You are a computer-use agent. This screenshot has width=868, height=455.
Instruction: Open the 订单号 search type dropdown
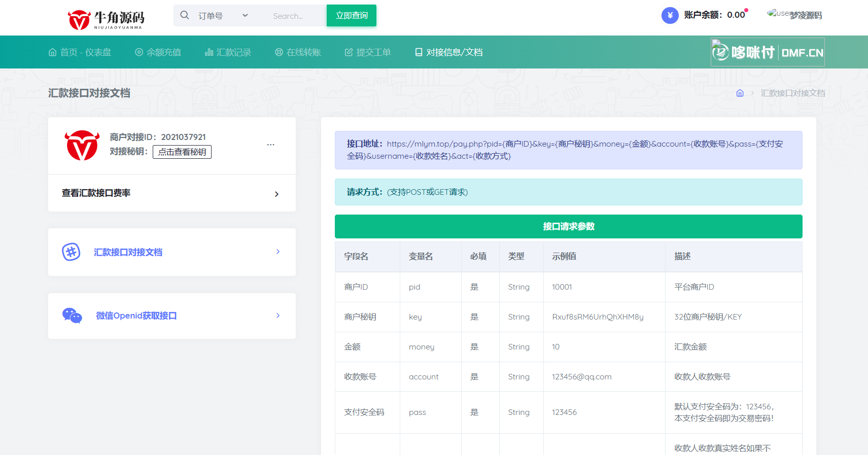click(223, 16)
